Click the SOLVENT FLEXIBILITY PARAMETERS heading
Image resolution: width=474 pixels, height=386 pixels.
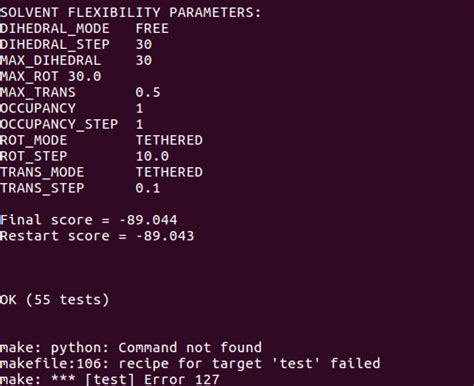pos(130,13)
